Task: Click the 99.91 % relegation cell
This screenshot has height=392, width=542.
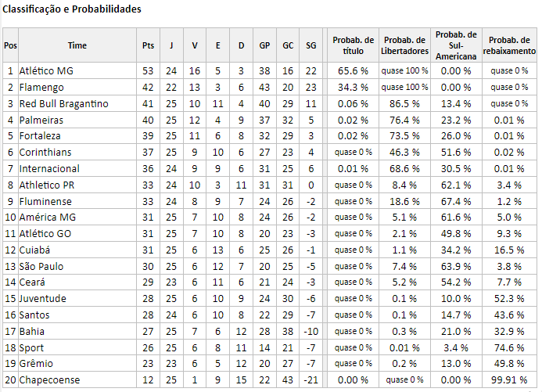Action: click(x=509, y=380)
